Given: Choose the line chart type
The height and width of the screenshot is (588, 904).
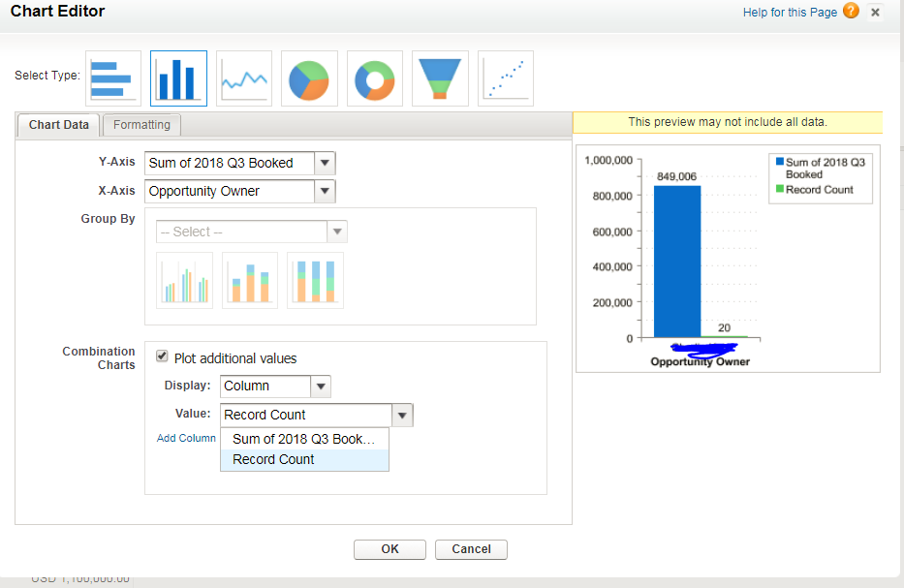Looking at the screenshot, I should tap(244, 78).
